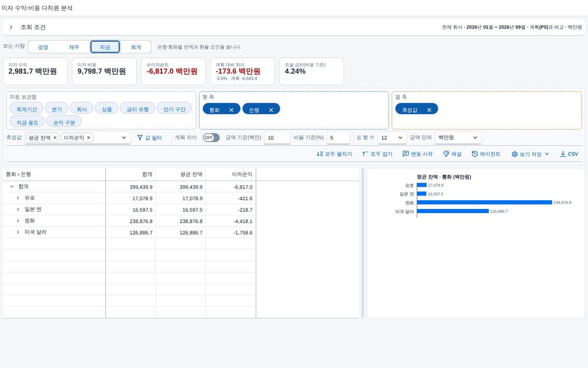Click the 이자손익 column header
The height and width of the screenshot is (368, 588).
click(230, 174)
